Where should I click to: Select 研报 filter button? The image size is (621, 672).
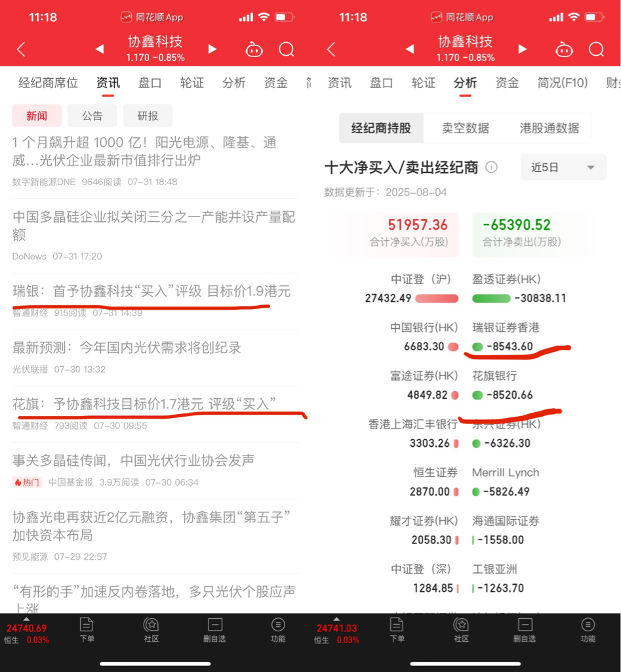pos(148,115)
